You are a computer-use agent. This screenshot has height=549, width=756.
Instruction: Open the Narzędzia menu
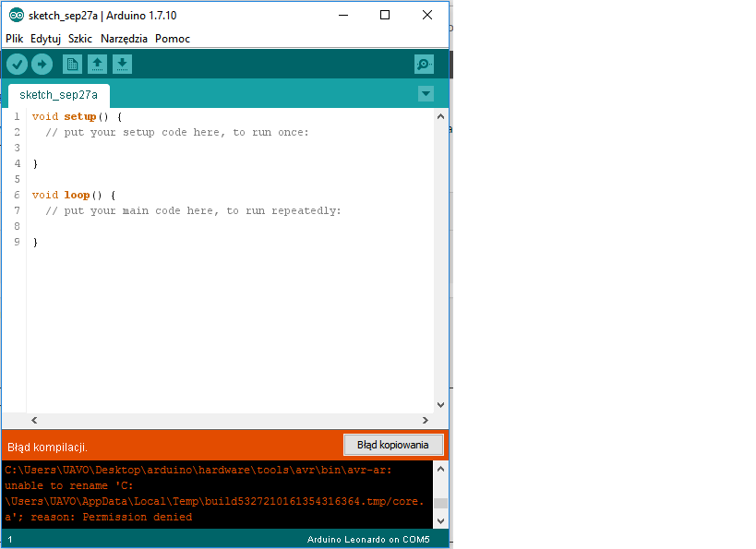tap(124, 39)
